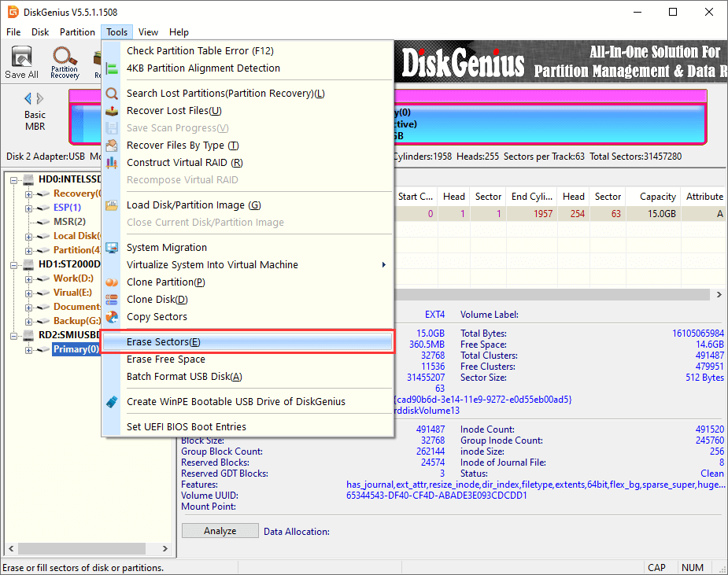
Task: Click the Analyze button
Action: pos(220,531)
